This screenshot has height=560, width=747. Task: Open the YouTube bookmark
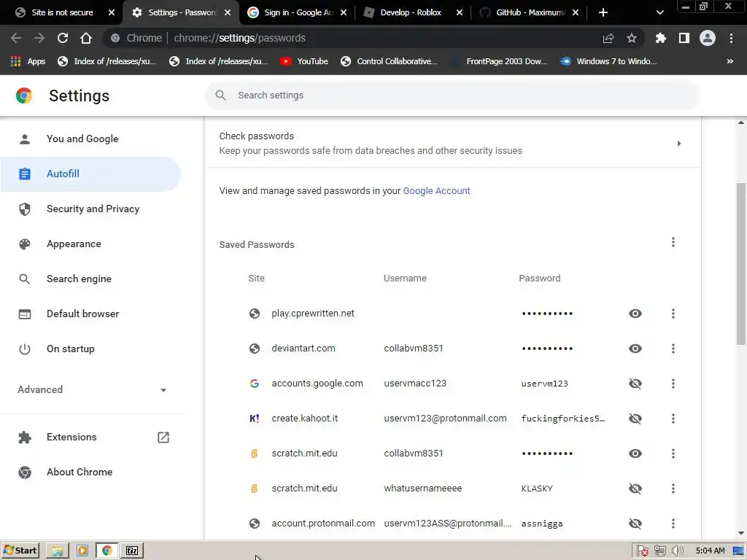click(304, 61)
